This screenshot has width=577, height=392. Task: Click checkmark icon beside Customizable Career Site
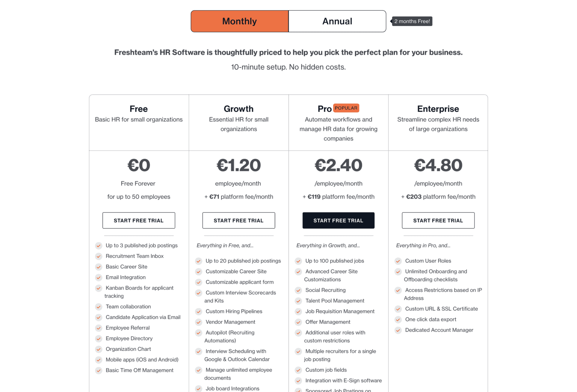(199, 272)
